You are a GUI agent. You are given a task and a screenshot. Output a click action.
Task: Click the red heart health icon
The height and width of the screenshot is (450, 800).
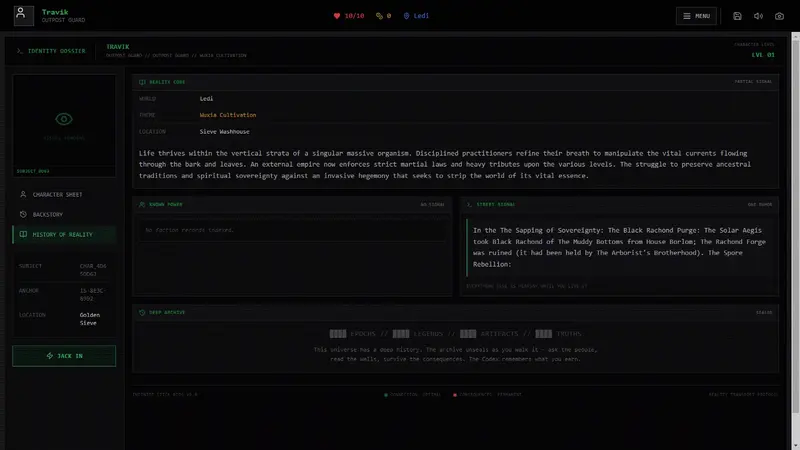[x=337, y=16]
